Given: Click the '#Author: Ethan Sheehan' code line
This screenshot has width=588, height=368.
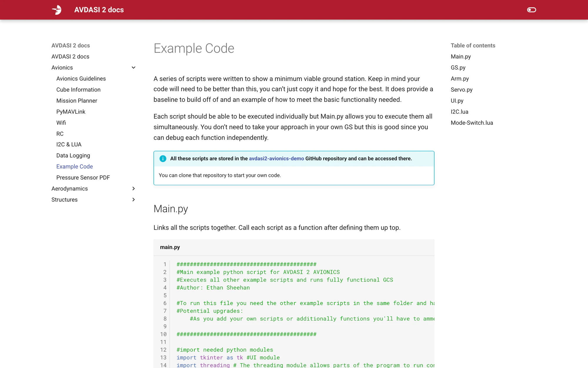Looking at the screenshot, I should (213, 288).
